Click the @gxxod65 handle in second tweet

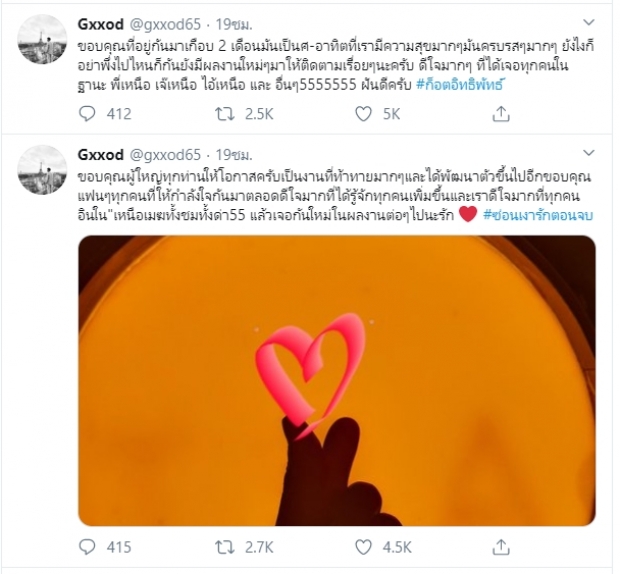click(x=165, y=155)
